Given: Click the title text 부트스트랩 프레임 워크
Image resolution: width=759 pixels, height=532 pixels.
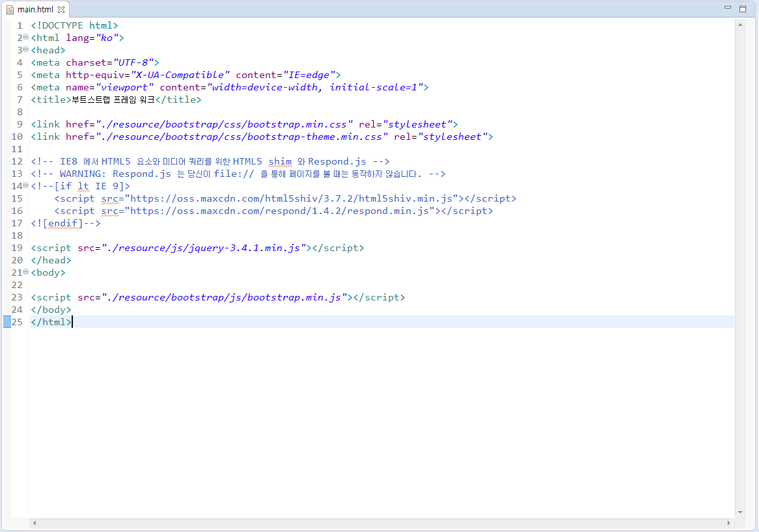Looking at the screenshot, I should pyautogui.click(x=113, y=100).
